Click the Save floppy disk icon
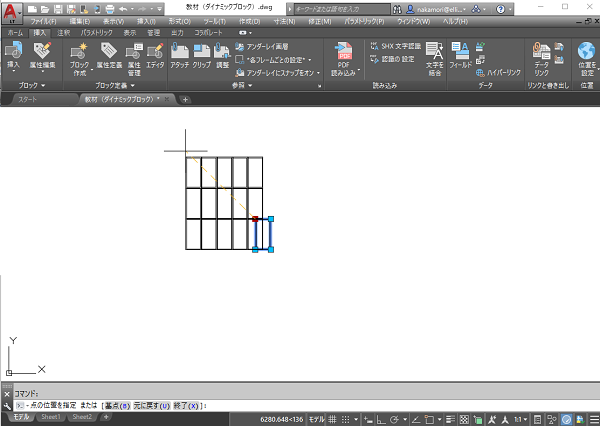 (x=58, y=9)
